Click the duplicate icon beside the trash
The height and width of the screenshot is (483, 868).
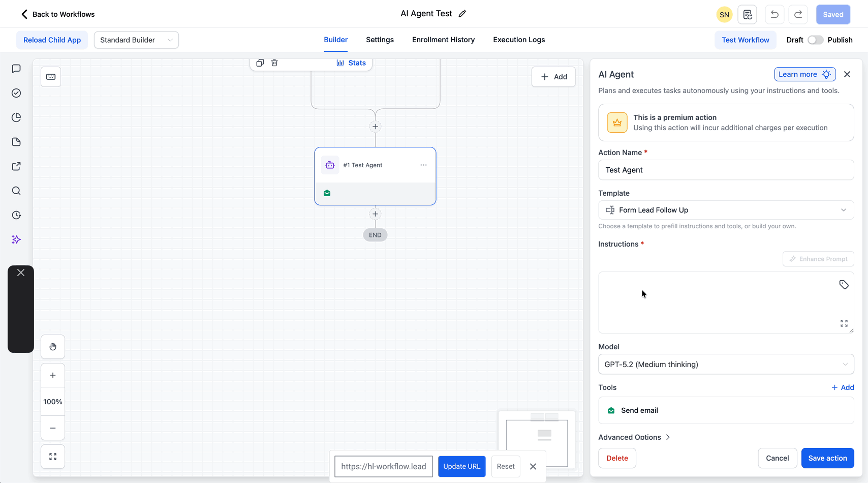coord(260,63)
